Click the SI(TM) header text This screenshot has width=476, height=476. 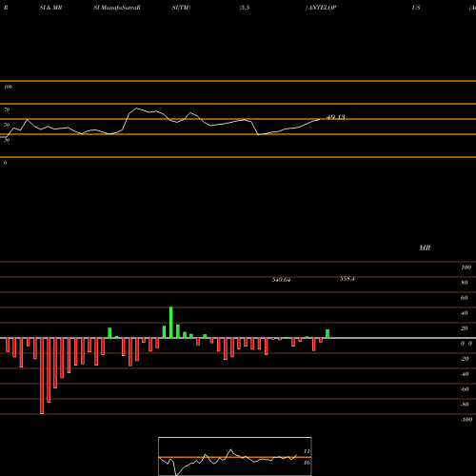pos(181,8)
